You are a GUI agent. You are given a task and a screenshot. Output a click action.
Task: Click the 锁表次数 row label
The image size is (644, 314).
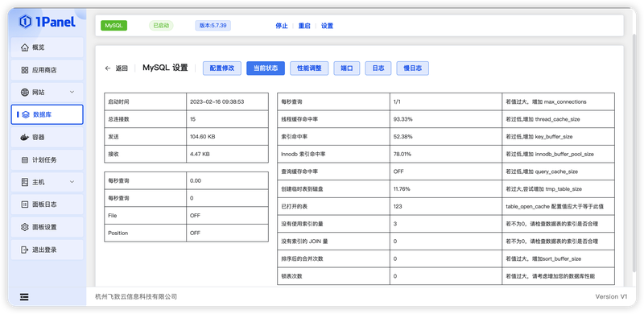pyautogui.click(x=291, y=276)
